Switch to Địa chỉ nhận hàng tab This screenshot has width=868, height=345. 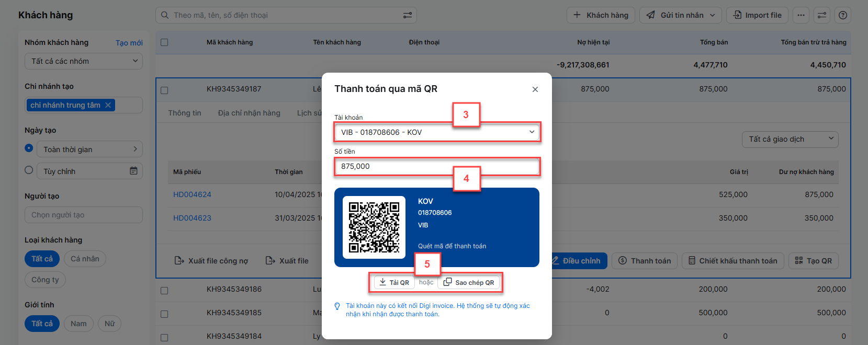point(249,113)
